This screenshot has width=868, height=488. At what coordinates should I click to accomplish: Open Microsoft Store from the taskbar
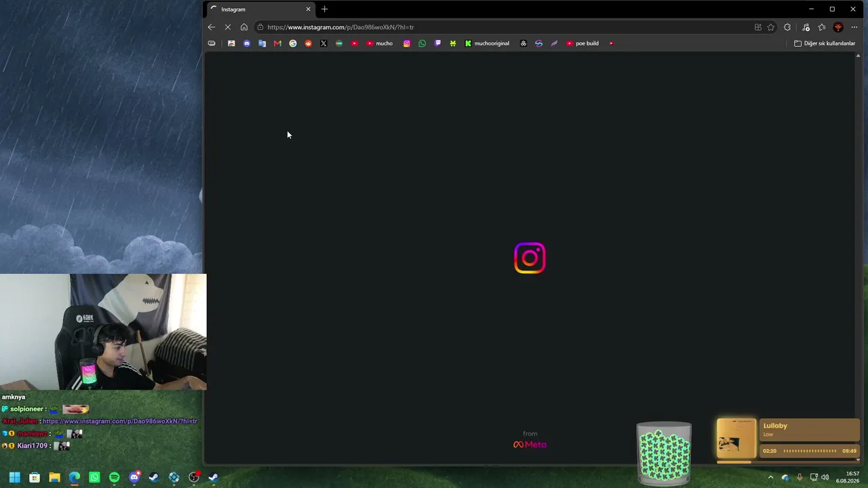(x=35, y=477)
